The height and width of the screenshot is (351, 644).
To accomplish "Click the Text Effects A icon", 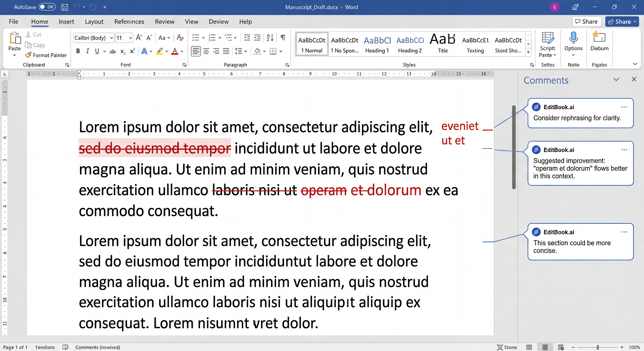I will click(x=144, y=51).
